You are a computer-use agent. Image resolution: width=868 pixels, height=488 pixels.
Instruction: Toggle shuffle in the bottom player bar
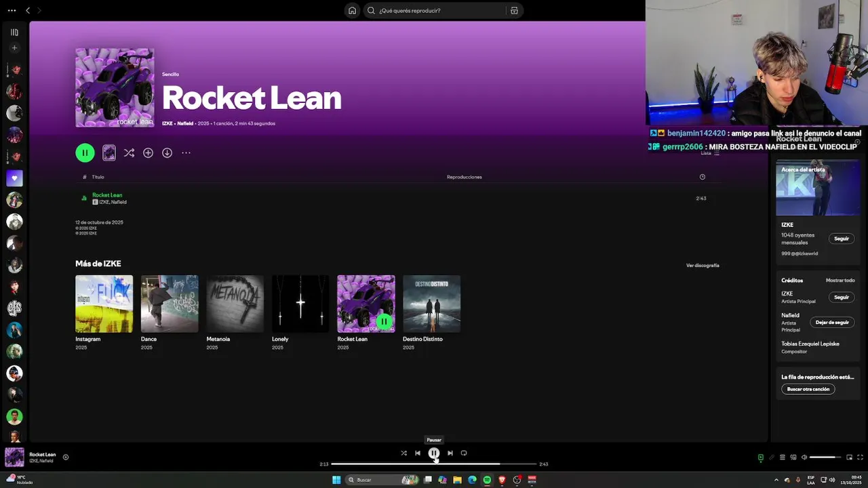pyautogui.click(x=403, y=453)
